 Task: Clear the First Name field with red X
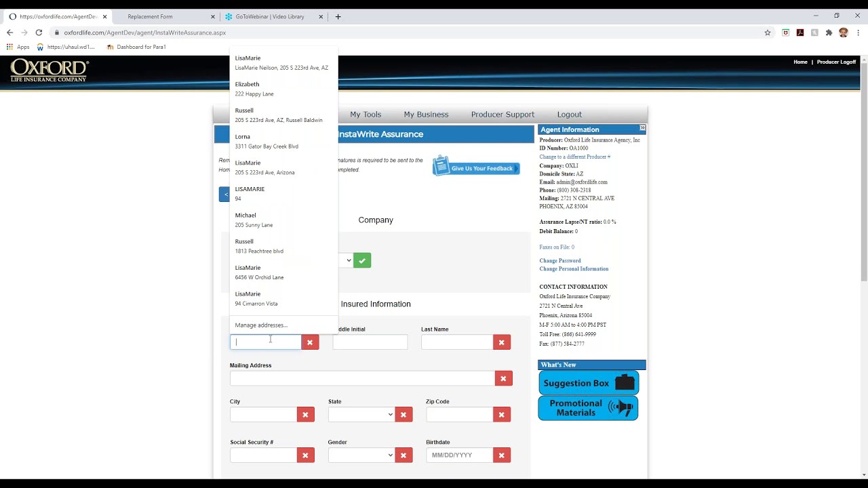(310, 342)
